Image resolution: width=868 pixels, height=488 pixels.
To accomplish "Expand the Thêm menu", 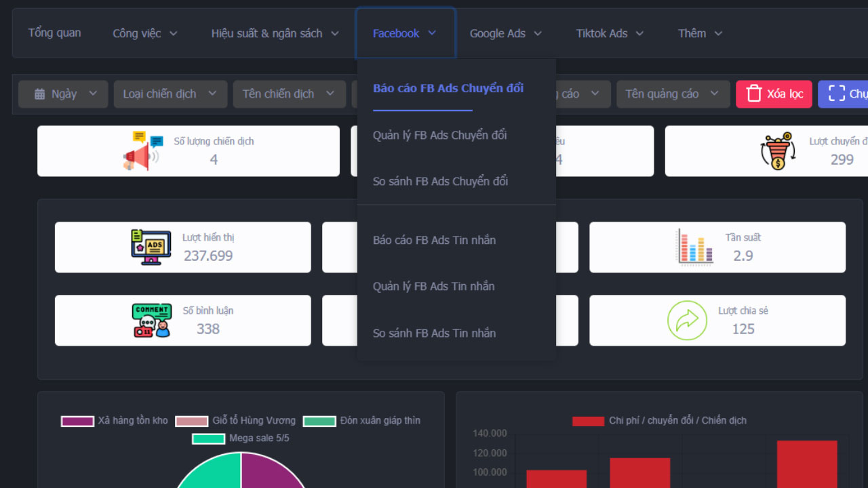I will 700,33.
